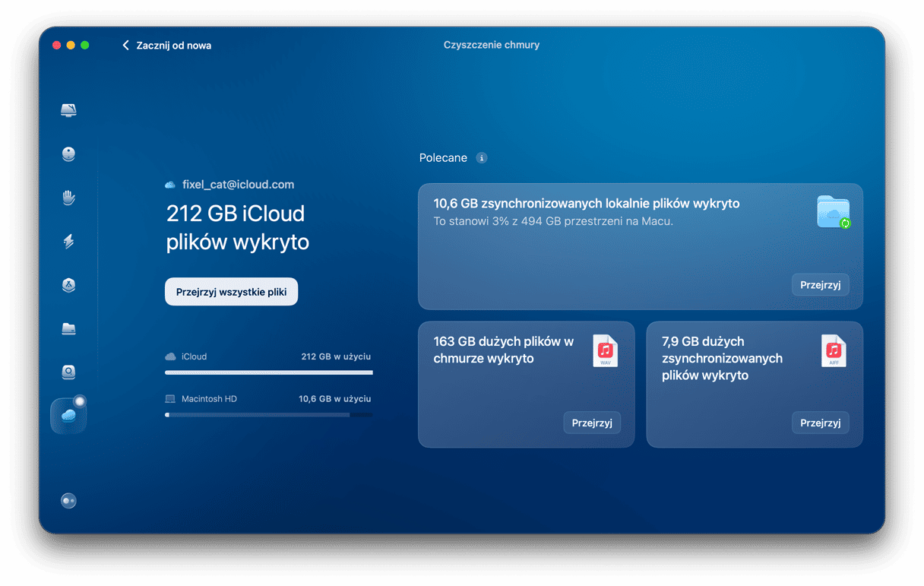
Task: Click the iCloud storage usage bar
Action: pyautogui.click(x=268, y=372)
